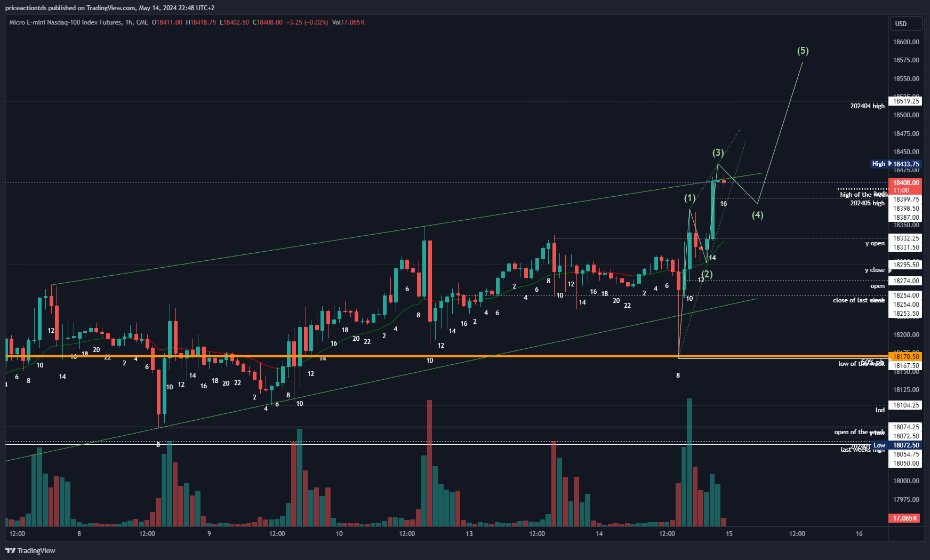Viewport: 930px width, 560px height.
Task: Click the TradingView logo at bottom left
Action: pos(30,550)
